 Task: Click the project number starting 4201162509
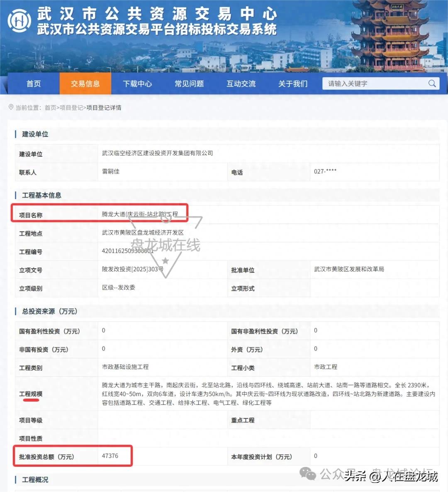point(128,251)
